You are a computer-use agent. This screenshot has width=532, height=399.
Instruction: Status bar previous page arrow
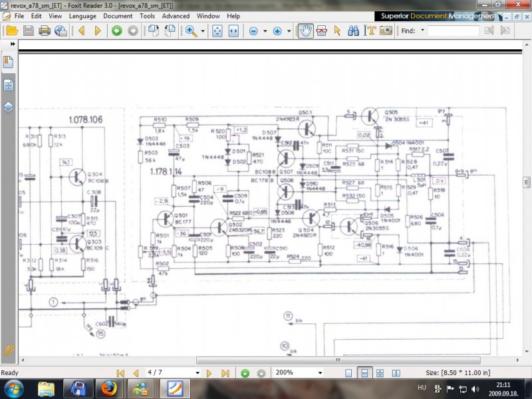(136, 373)
